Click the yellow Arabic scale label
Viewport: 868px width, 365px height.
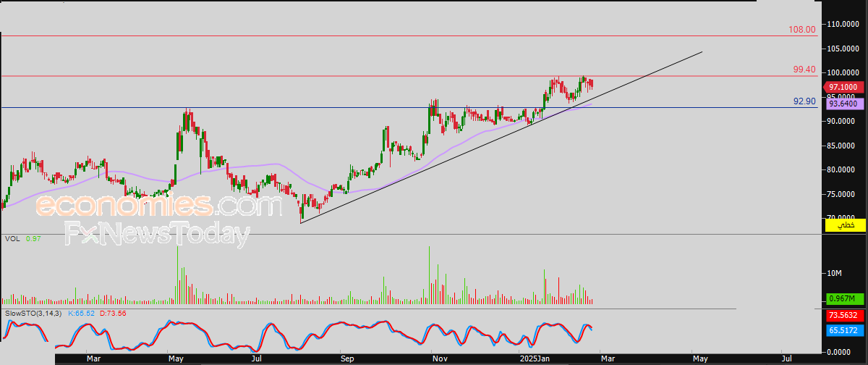pos(845,227)
